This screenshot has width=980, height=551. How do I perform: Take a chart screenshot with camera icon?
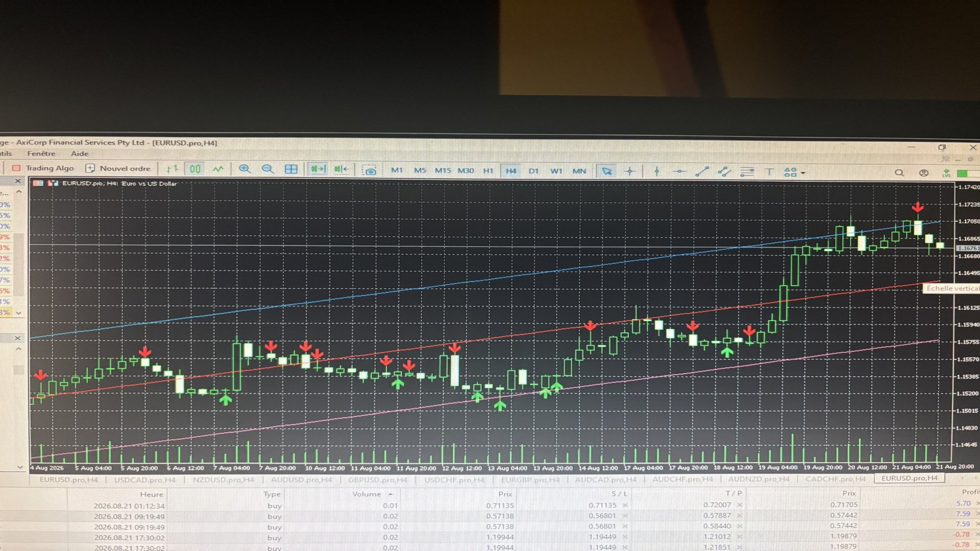(x=370, y=170)
